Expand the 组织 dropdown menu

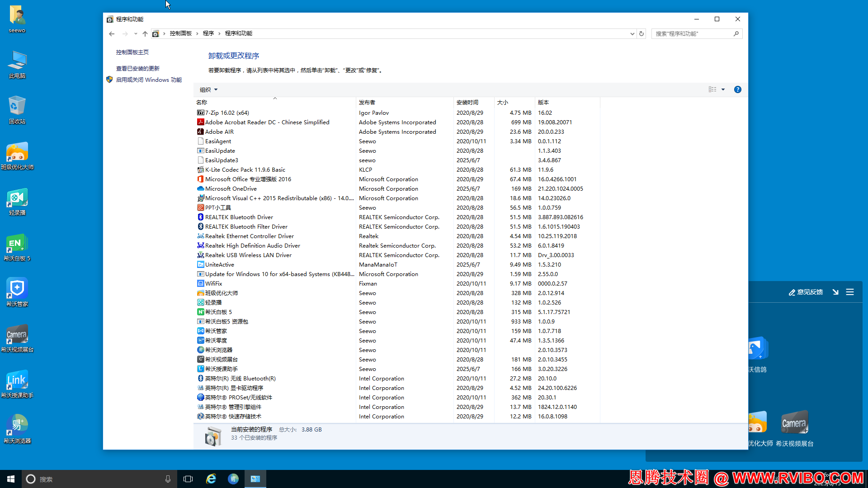point(209,89)
